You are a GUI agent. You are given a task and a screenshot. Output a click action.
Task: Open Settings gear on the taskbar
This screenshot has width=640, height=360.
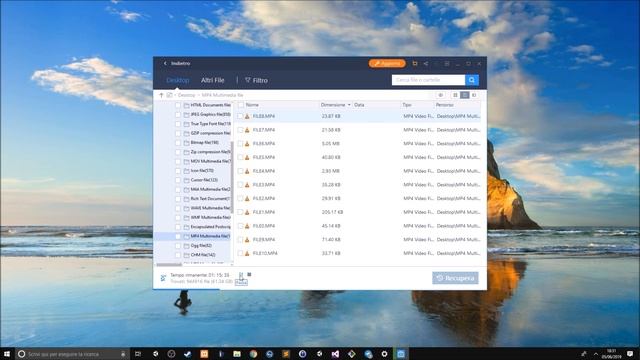[384, 354]
